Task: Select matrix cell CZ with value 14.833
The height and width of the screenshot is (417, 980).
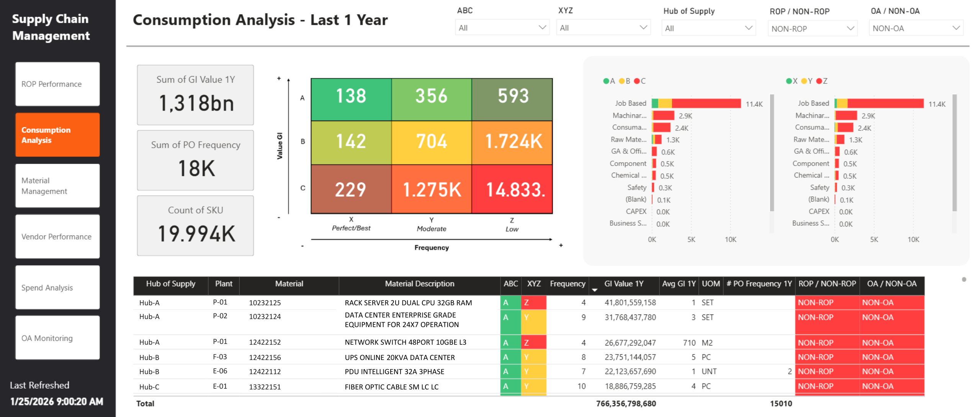Action: (x=512, y=189)
